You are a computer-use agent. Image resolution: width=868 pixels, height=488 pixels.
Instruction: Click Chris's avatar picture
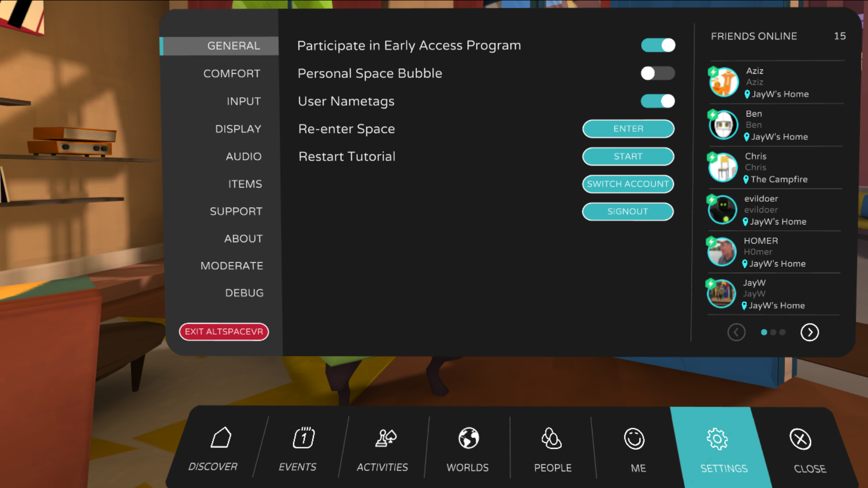coord(722,167)
